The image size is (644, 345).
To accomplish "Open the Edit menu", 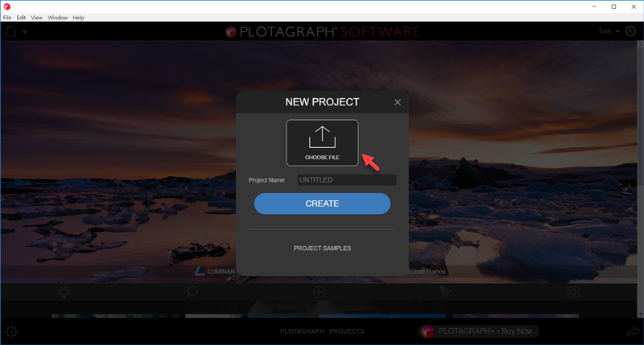I will (21, 18).
